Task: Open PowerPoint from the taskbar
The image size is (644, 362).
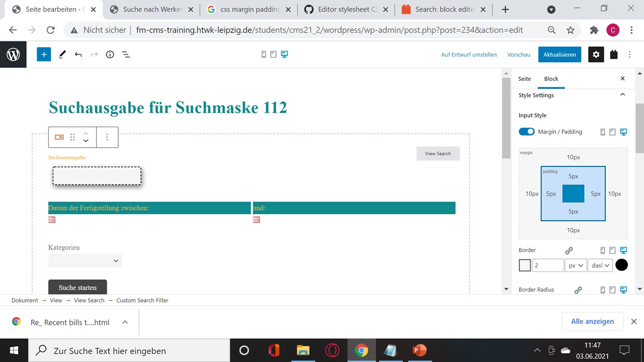Action: tap(419, 350)
